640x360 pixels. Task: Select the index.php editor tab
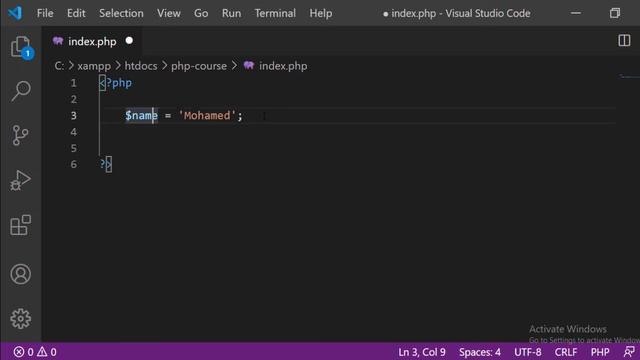pyautogui.click(x=92, y=41)
